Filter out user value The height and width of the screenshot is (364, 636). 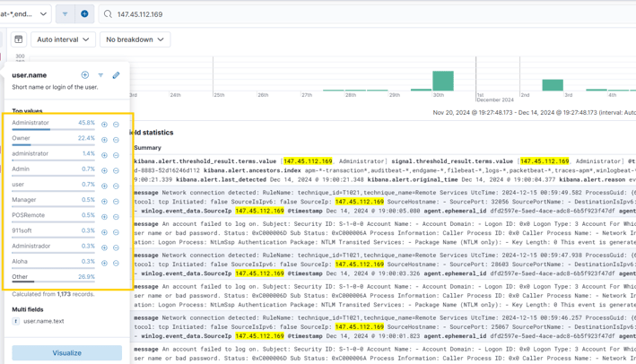click(116, 186)
